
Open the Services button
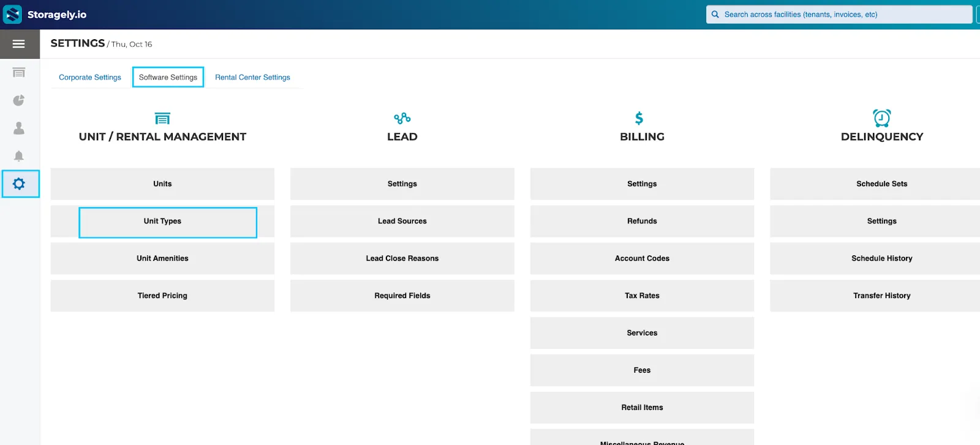click(x=642, y=333)
